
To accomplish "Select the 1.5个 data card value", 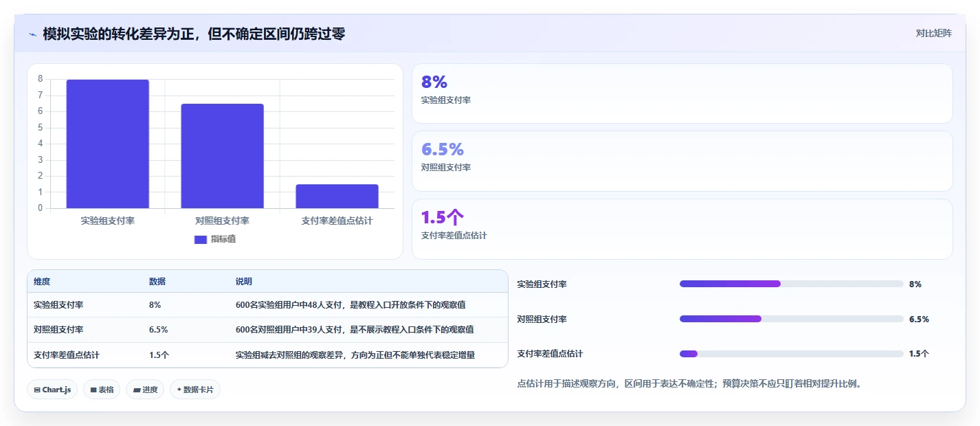I will pos(442,217).
